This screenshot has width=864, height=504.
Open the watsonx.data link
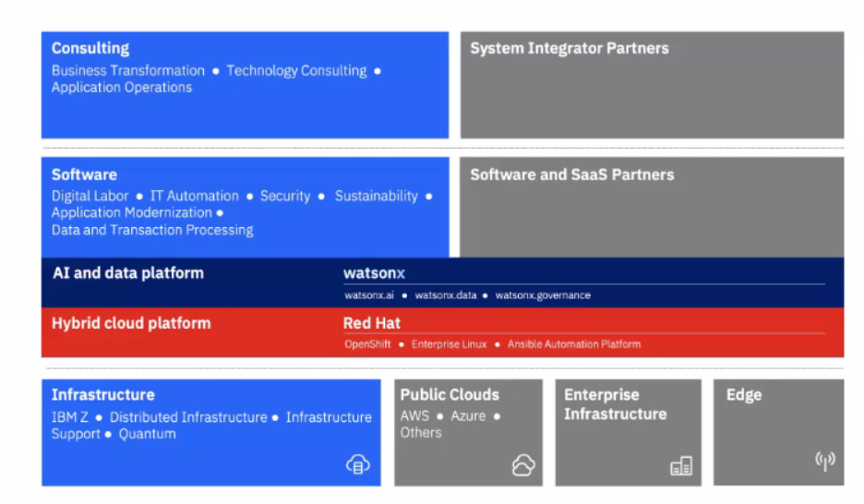pos(445,295)
